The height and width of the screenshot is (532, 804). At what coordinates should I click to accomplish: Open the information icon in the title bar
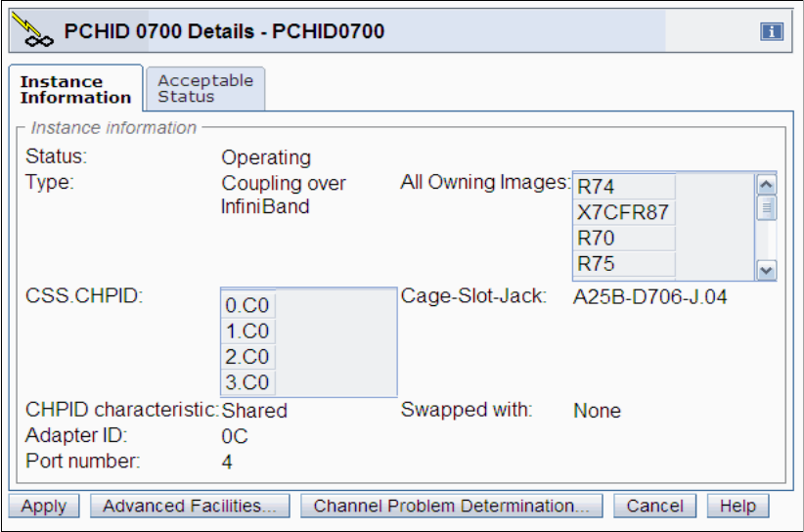(x=772, y=32)
